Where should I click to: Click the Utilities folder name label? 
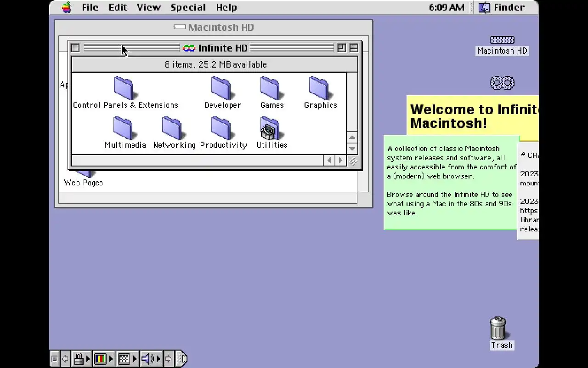[272, 145]
